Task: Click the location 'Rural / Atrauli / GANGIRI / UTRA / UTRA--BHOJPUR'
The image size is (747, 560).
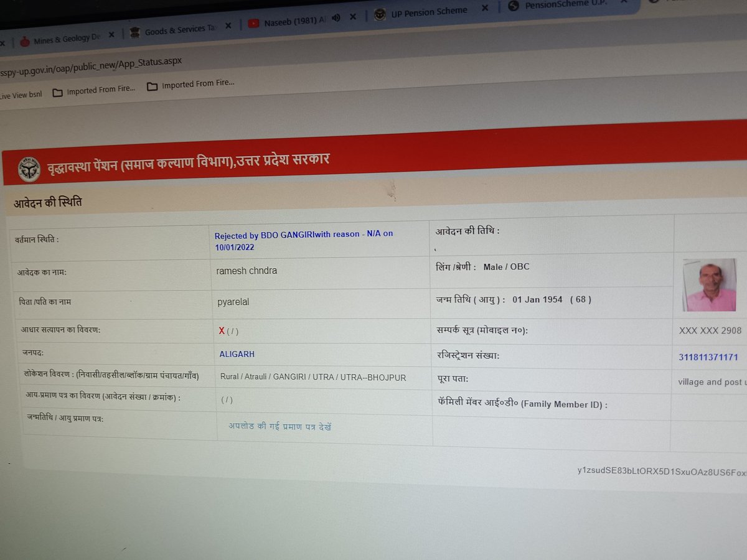Action: (313, 377)
